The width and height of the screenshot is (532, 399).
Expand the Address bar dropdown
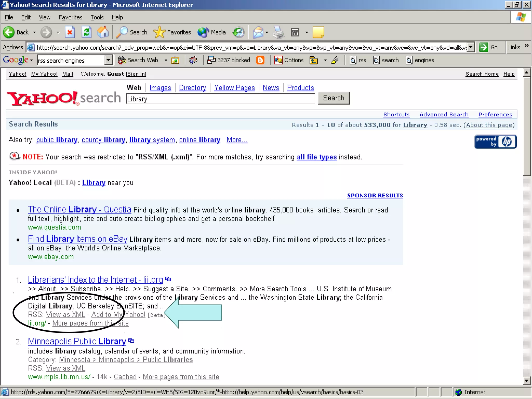[471, 48]
